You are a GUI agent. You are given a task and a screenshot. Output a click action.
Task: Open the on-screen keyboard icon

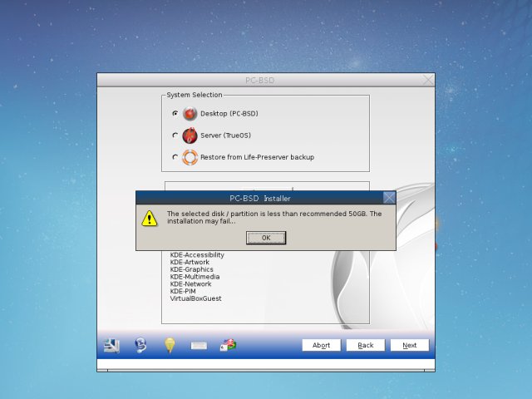199,346
